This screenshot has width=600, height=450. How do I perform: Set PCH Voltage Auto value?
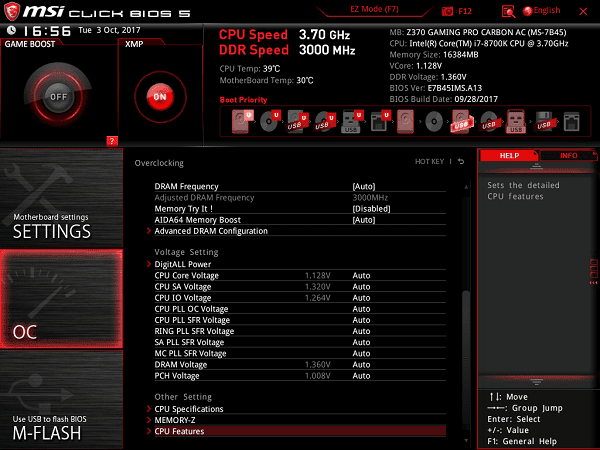[361, 375]
